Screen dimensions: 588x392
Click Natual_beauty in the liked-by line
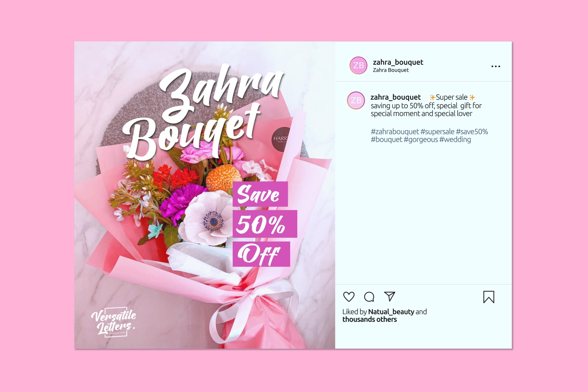(x=391, y=312)
